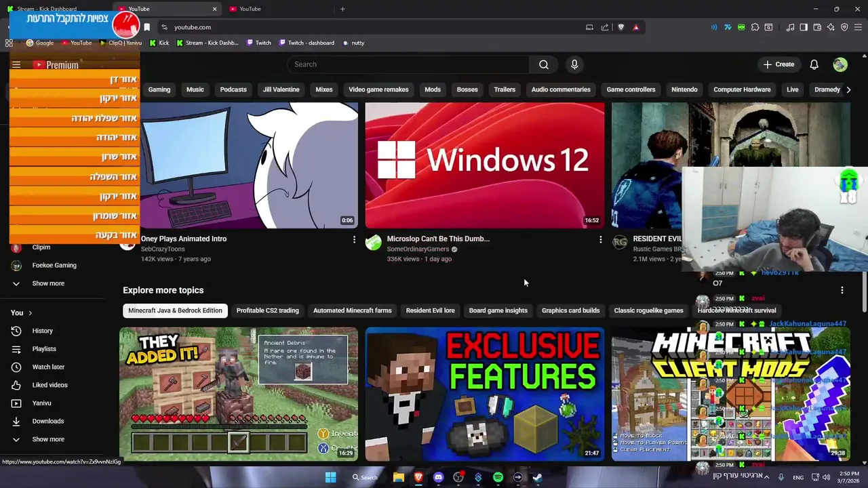Expand the You section chevron

tap(30, 313)
